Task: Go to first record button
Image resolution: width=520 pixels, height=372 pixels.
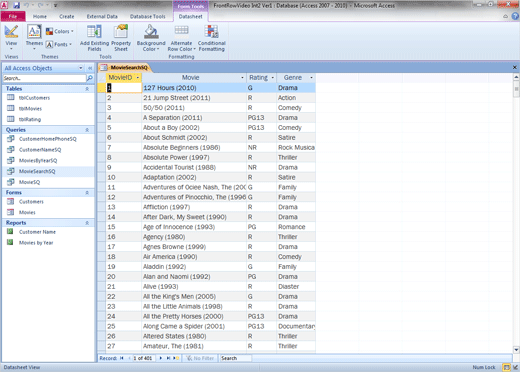Action: click(x=122, y=358)
